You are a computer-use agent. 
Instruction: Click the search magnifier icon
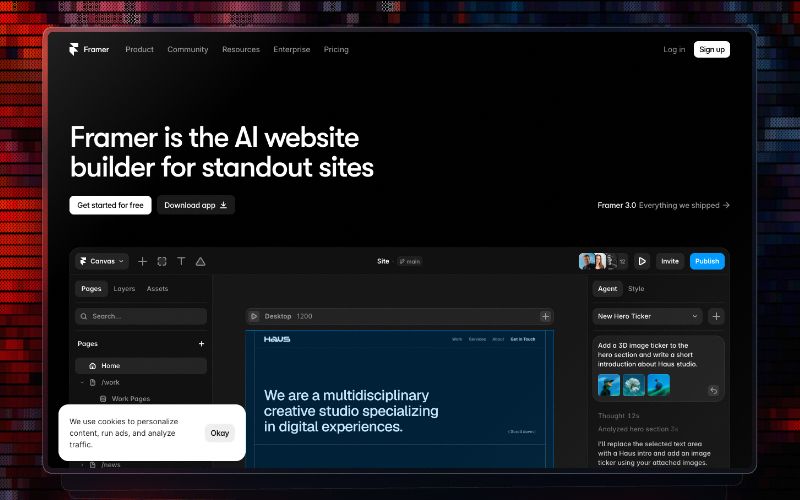(84, 316)
